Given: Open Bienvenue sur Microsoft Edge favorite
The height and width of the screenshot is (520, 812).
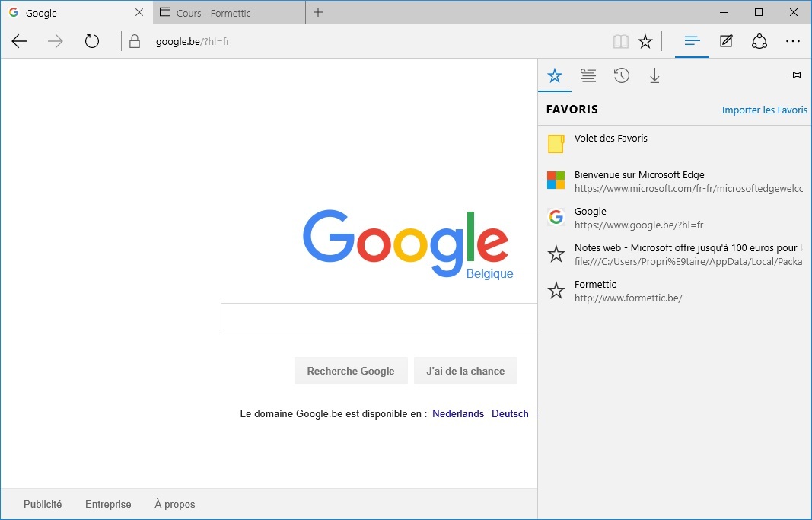Looking at the screenshot, I should [x=674, y=181].
